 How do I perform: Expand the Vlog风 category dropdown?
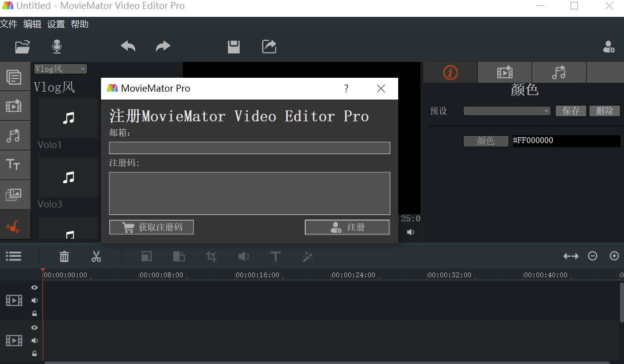(x=60, y=69)
